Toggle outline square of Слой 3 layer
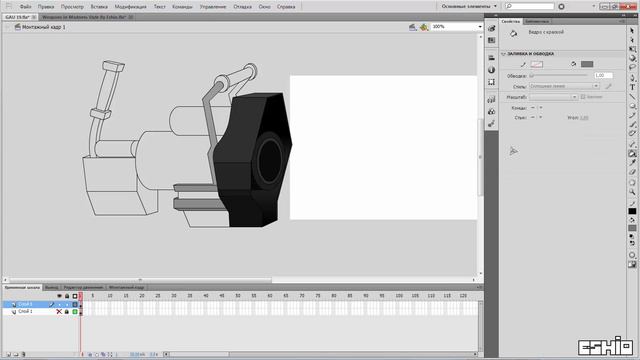Screen dimensions: 640x360 click(75, 304)
